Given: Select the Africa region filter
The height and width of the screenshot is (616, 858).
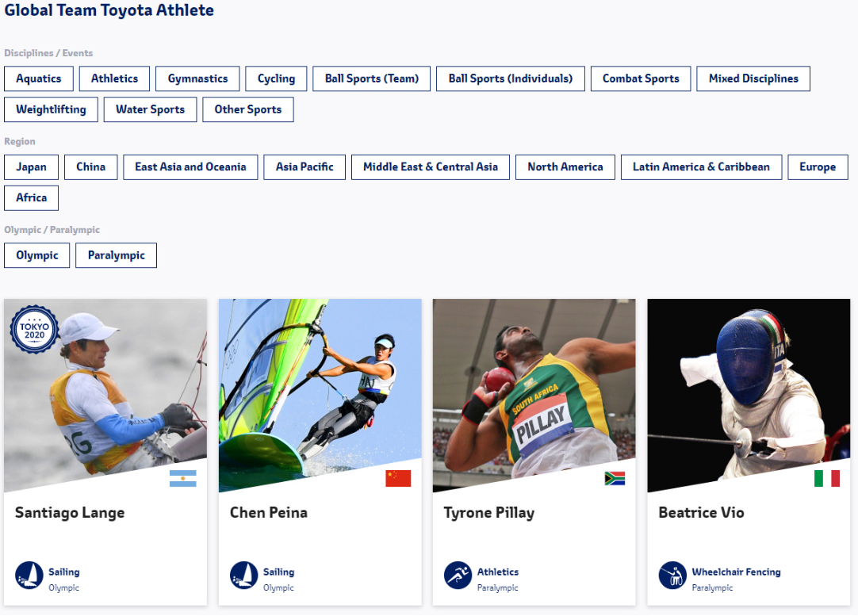Looking at the screenshot, I should point(31,198).
